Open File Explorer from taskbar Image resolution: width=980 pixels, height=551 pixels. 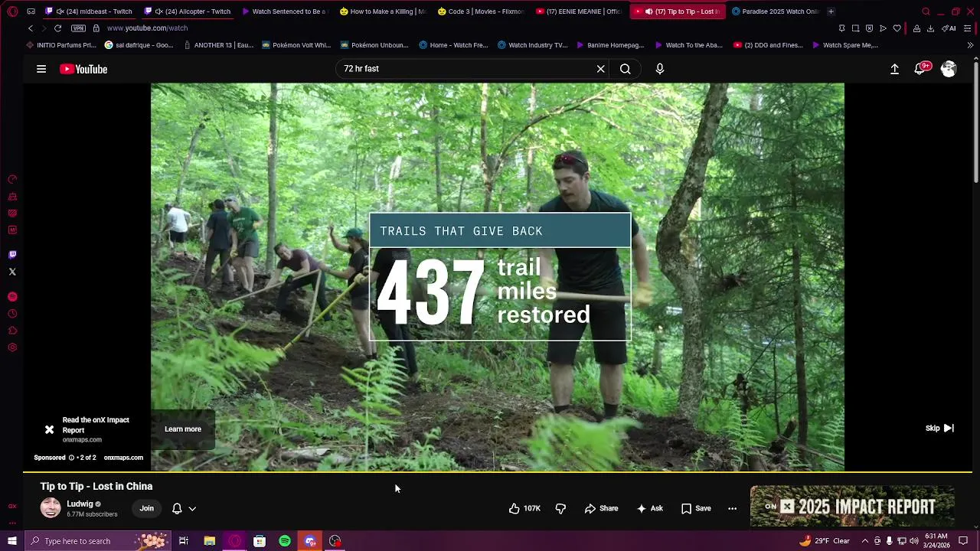[209, 541]
